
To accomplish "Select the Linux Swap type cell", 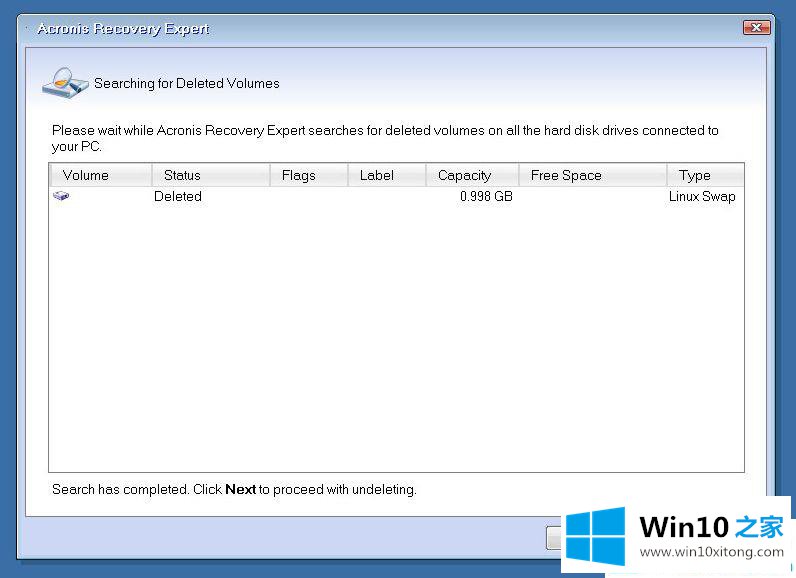I will pos(702,196).
